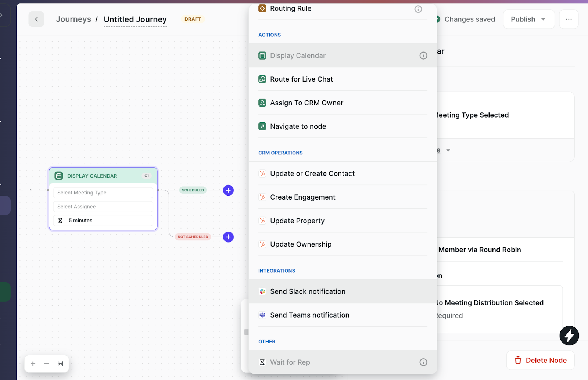Click info icon beside Display Calendar action

tap(423, 55)
